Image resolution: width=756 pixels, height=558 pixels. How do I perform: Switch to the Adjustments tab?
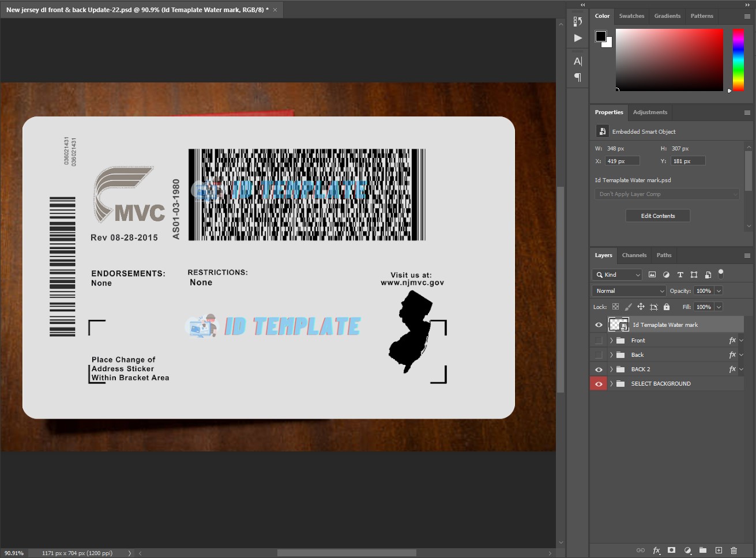650,112
